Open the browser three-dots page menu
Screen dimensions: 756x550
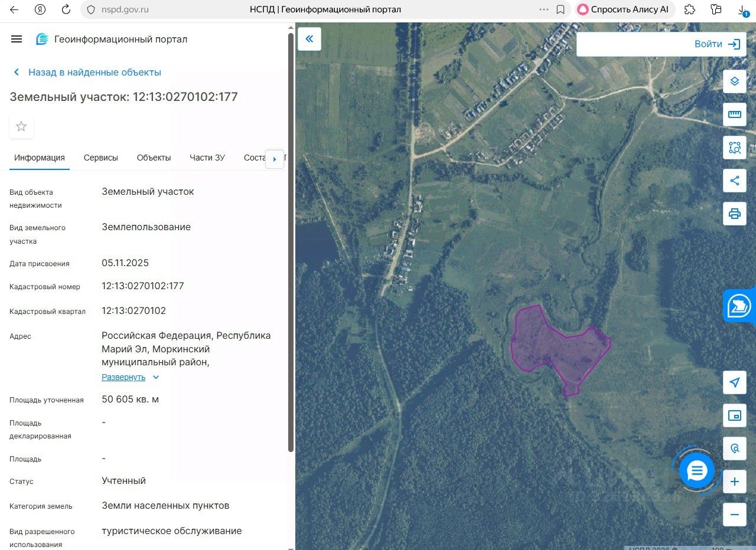click(544, 9)
